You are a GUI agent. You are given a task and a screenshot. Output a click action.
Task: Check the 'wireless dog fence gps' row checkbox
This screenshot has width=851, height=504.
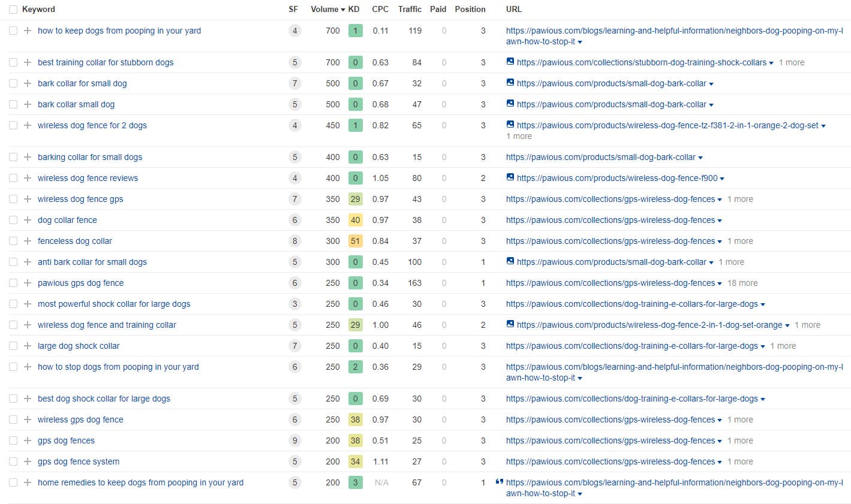point(13,199)
